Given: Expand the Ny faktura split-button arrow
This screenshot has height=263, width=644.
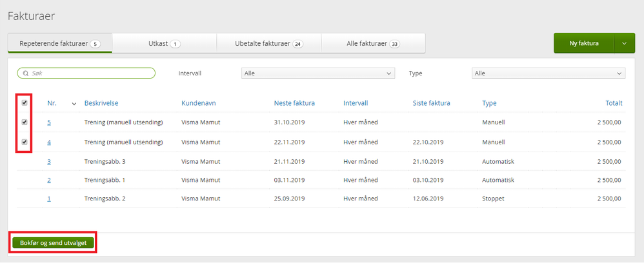Looking at the screenshot, I should tap(624, 43).
